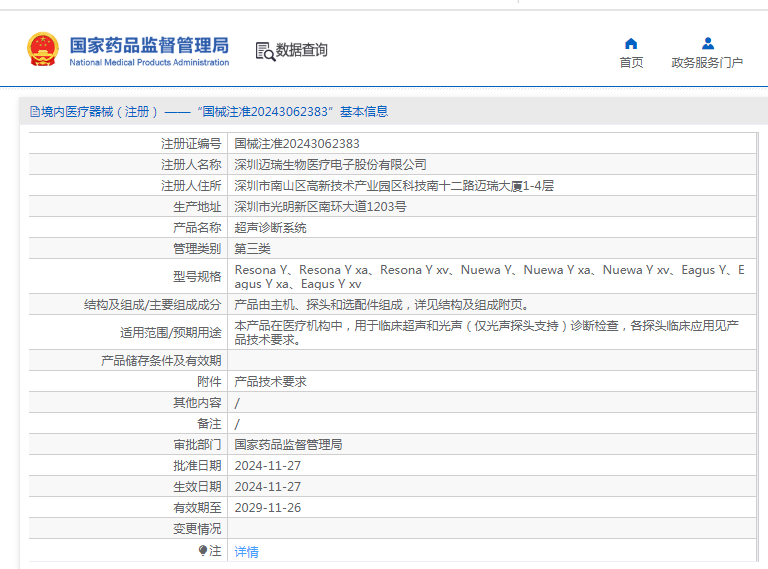The image size is (768, 569).
Task: Click the 批准日期 row label
Action: pyautogui.click(x=197, y=466)
